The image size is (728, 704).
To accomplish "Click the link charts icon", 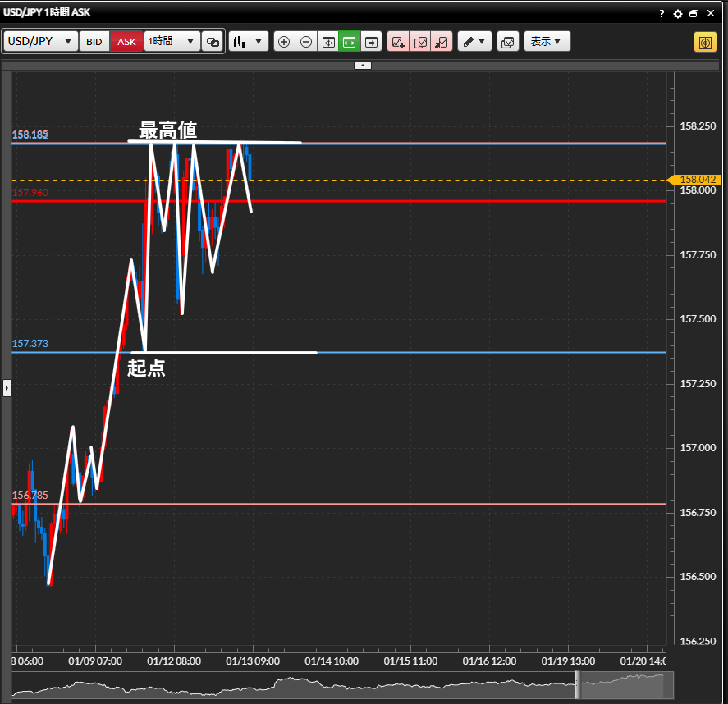I will click(x=213, y=42).
